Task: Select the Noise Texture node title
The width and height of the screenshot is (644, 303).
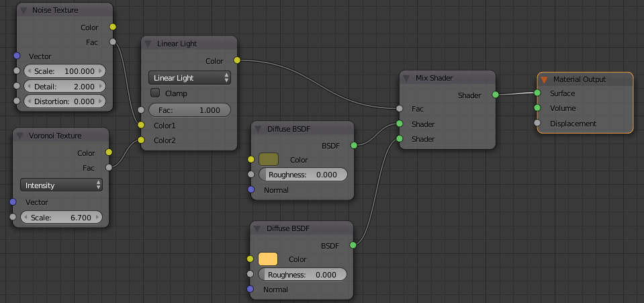Action: (x=55, y=10)
